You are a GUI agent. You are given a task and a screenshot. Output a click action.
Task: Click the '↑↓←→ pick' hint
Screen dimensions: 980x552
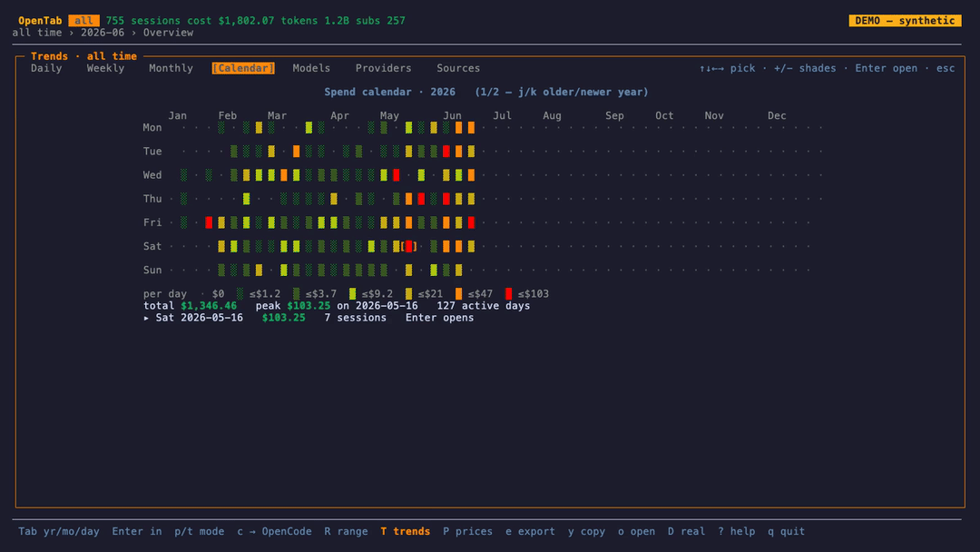click(x=727, y=68)
